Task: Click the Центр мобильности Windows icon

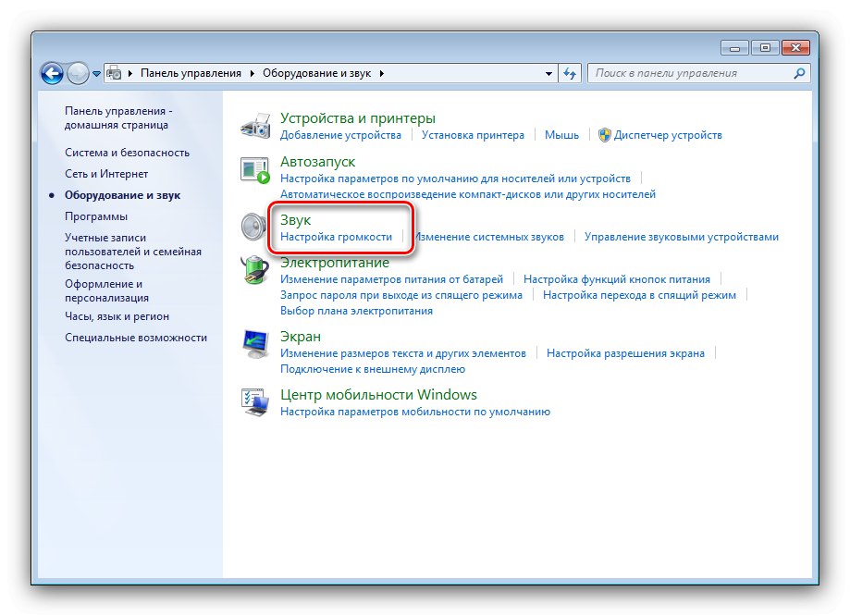Action: click(x=254, y=401)
